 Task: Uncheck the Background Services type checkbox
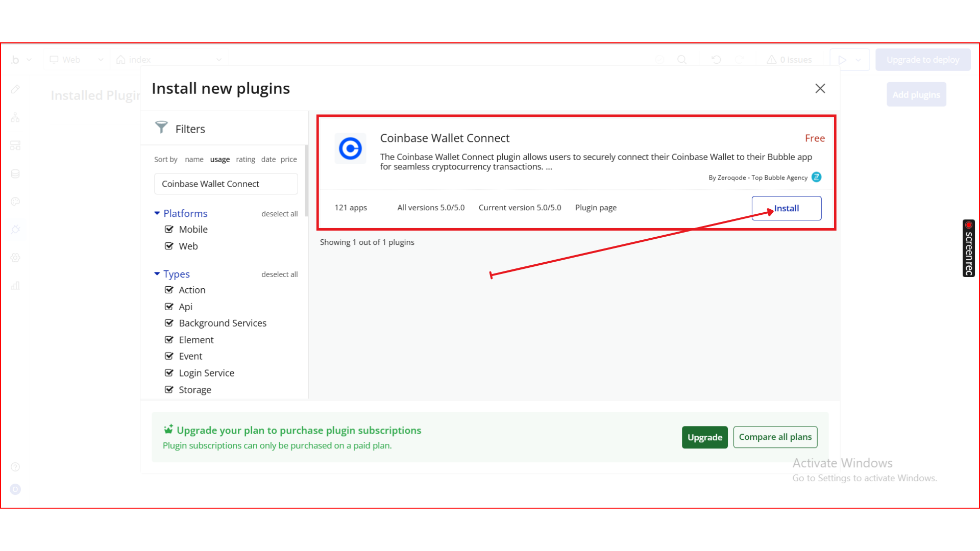pyautogui.click(x=169, y=323)
